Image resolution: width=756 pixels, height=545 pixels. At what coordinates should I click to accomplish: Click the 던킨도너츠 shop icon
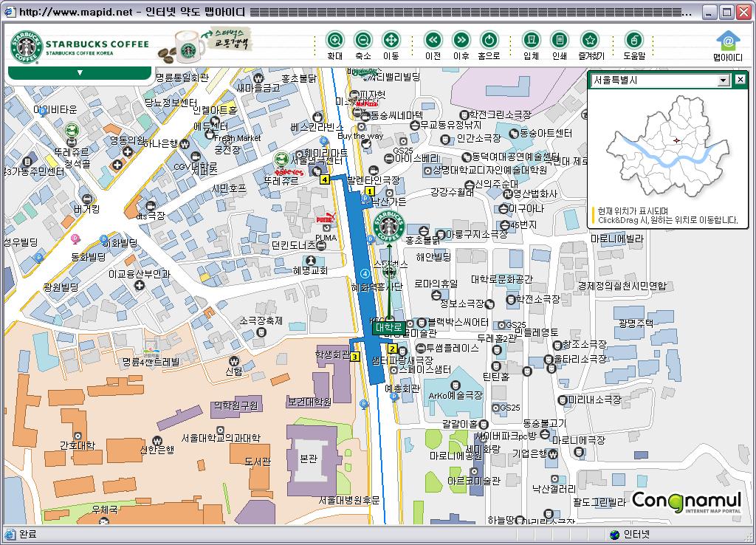pos(321,245)
